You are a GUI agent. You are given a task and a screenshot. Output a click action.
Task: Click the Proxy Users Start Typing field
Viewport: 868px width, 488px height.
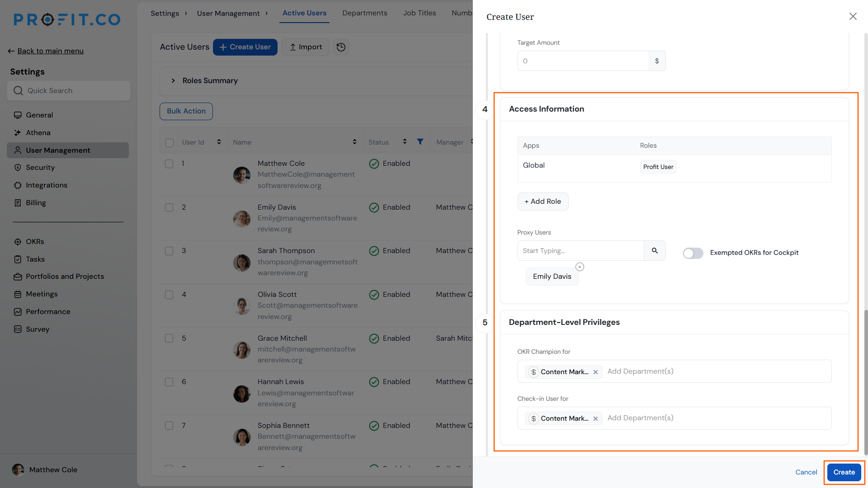coord(581,251)
